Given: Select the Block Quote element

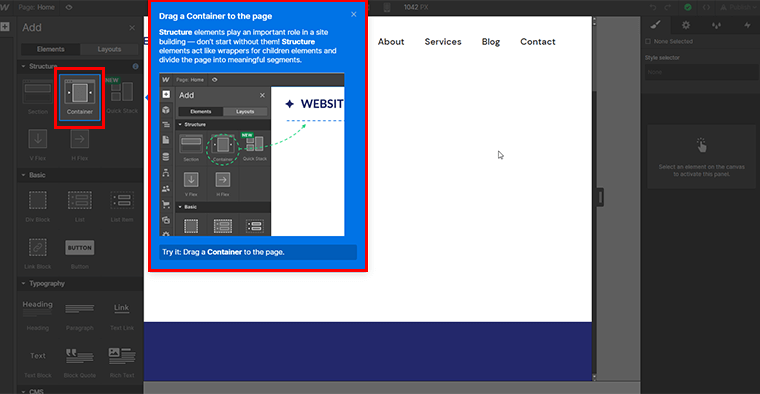Looking at the screenshot, I should 79,362.
